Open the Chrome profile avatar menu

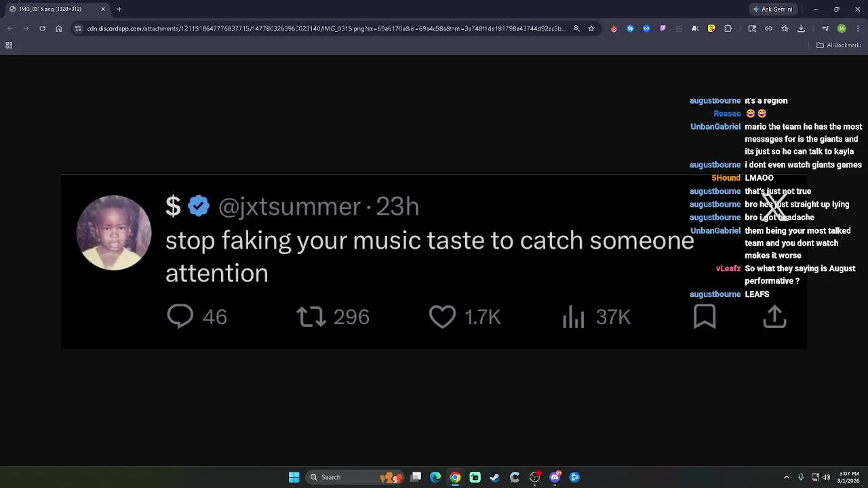point(842,28)
